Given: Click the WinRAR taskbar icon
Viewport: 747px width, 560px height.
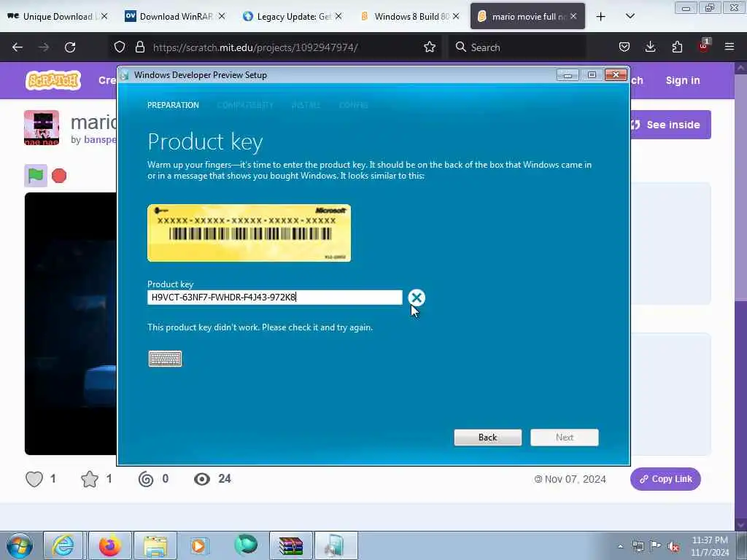Looking at the screenshot, I should pos(291,545).
